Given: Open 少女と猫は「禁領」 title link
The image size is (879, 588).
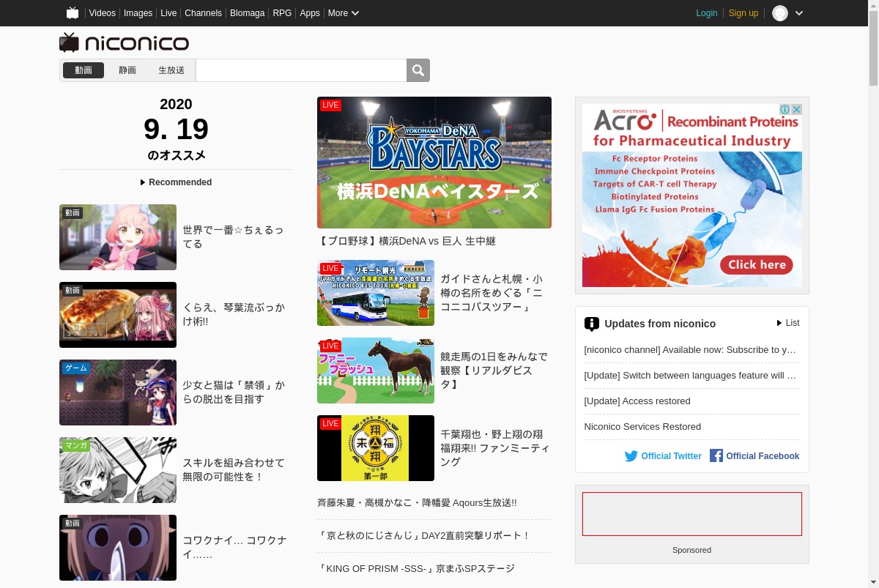Looking at the screenshot, I should [x=234, y=392].
